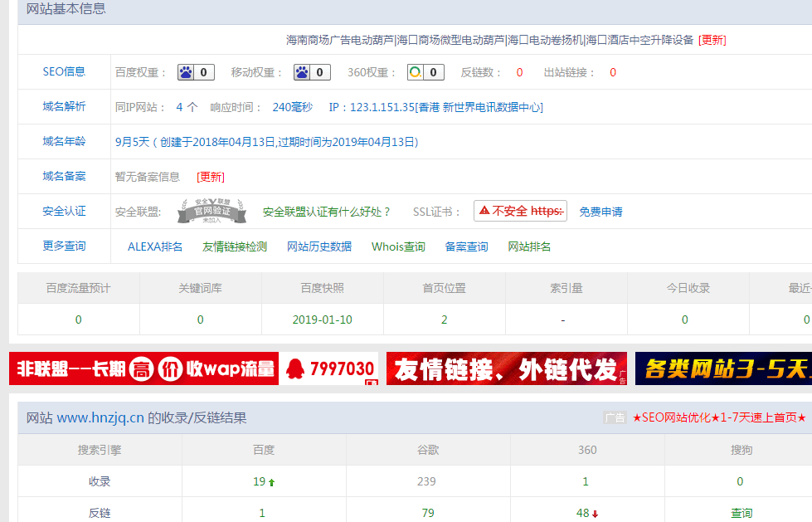Click 更新 in the 域名备案 row
Image resolution: width=812 pixels, height=522 pixels.
pos(211,177)
